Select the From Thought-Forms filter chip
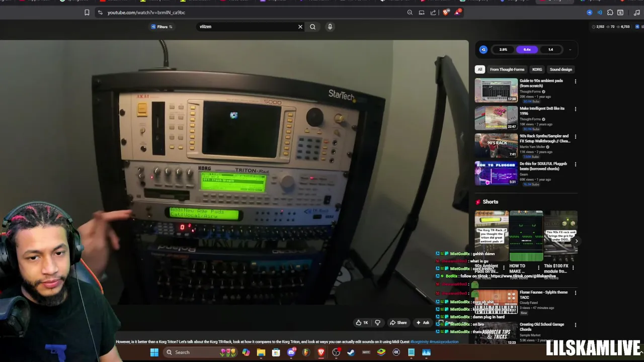The height and width of the screenshot is (362, 644). point(507,69)
